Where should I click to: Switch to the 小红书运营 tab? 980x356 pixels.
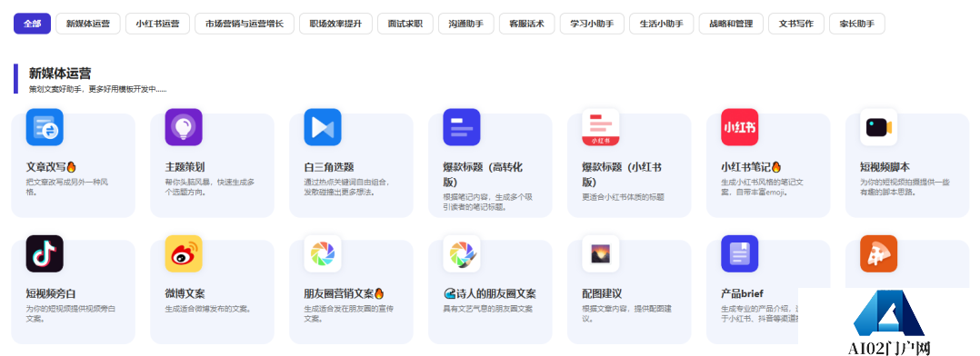point(157,24)
